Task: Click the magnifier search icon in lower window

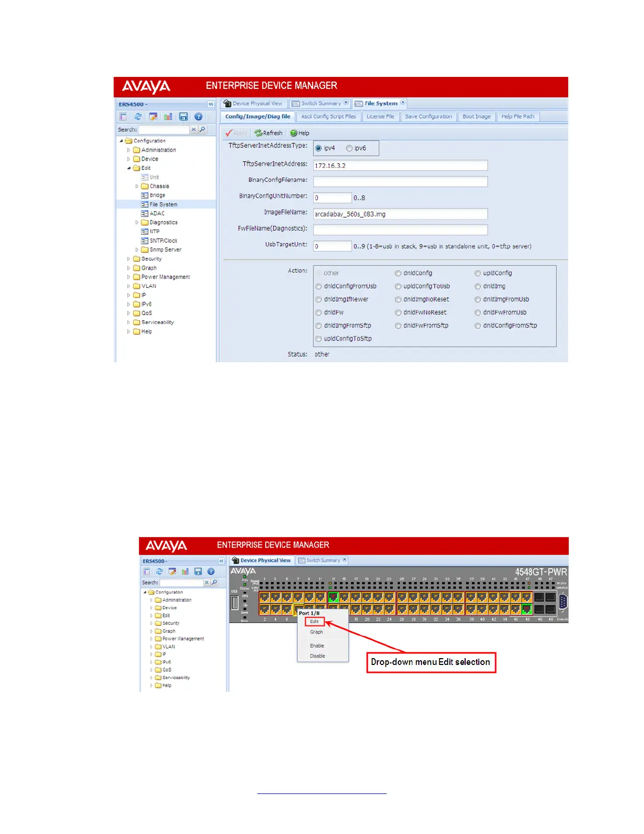Action: tap(214, 582)
